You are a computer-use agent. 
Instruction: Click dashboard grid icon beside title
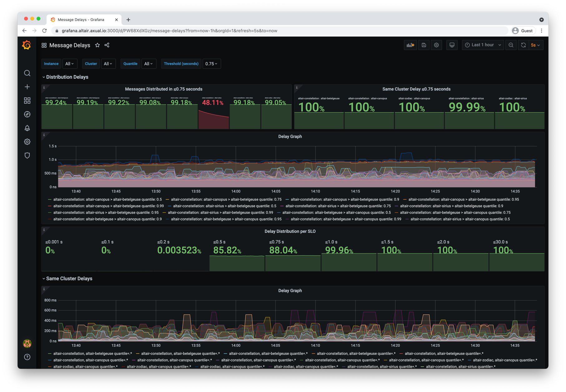tap(44, 45)
